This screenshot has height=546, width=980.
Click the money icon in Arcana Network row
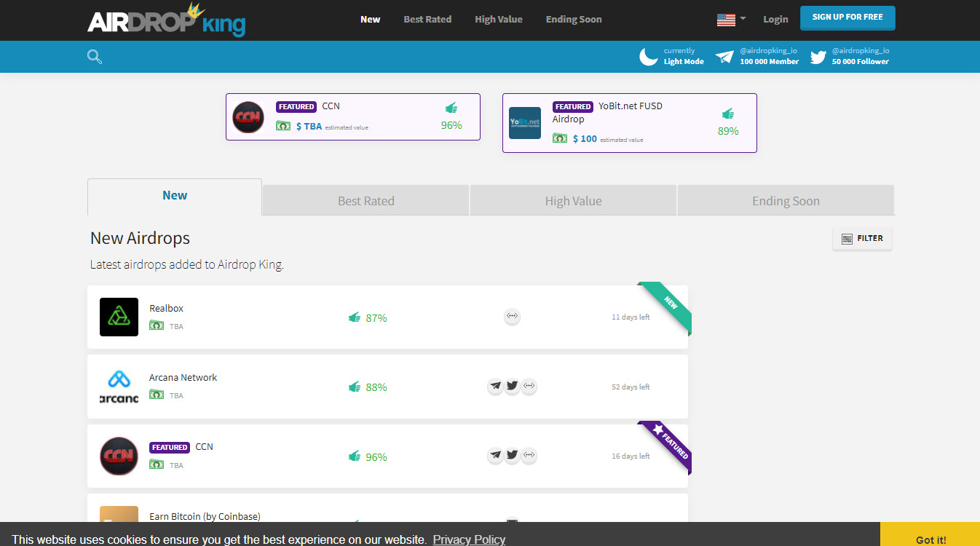coord(157,395)
